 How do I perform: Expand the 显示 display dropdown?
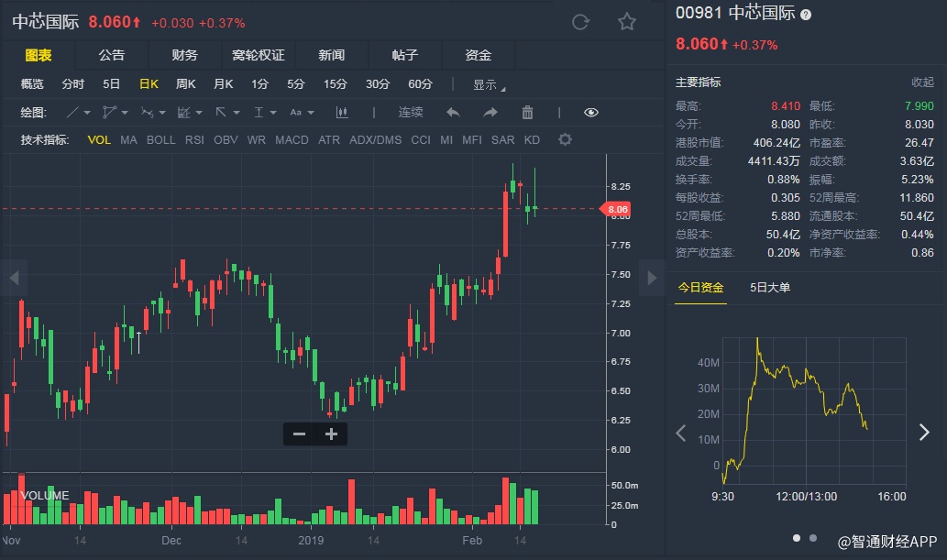(x=489, y=85)
